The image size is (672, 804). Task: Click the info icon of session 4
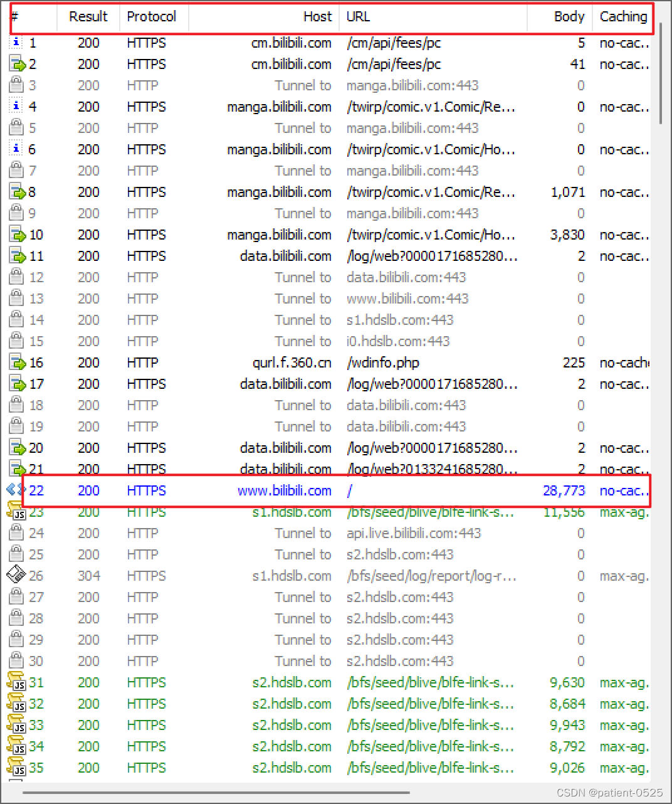point(16,107)
